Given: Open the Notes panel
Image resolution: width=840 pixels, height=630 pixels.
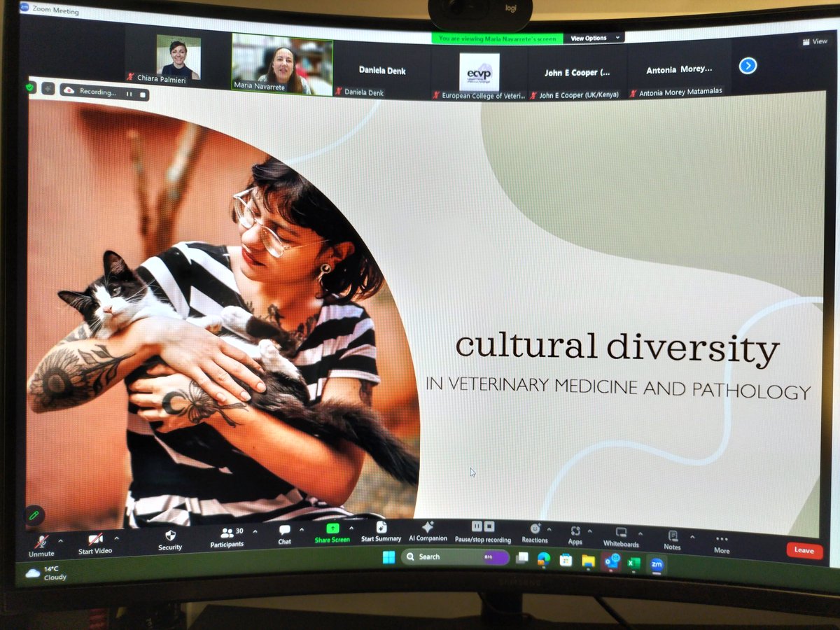Looking at the screenshot, I should pos(673,535).
